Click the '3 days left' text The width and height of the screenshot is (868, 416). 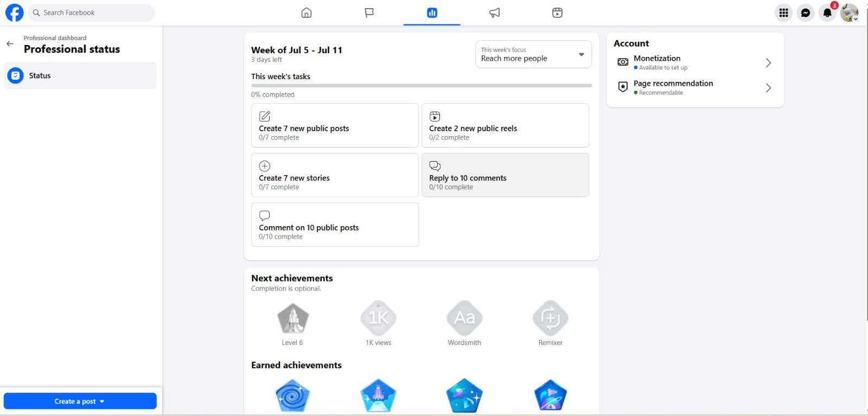tap(266, 60)
